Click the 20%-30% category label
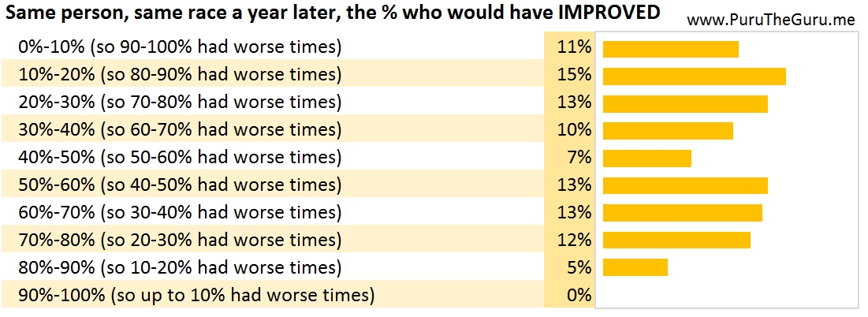This screenshot has width=868, height=317. click(x=180, y=103)
